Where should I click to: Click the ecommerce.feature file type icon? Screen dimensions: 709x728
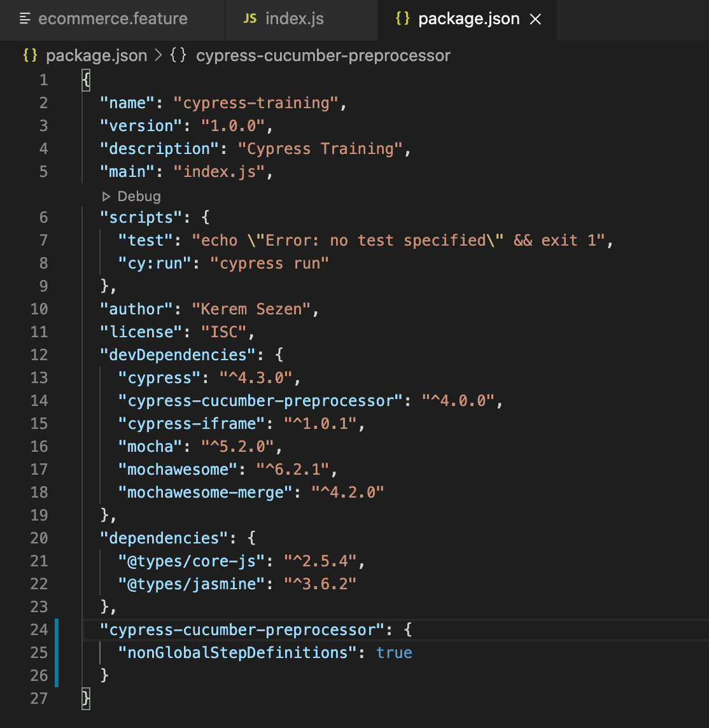click(x=25, y=19)
